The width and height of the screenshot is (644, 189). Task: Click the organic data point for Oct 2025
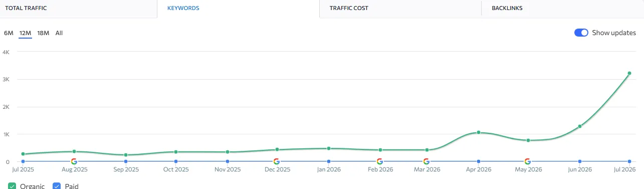click(176, 152)
